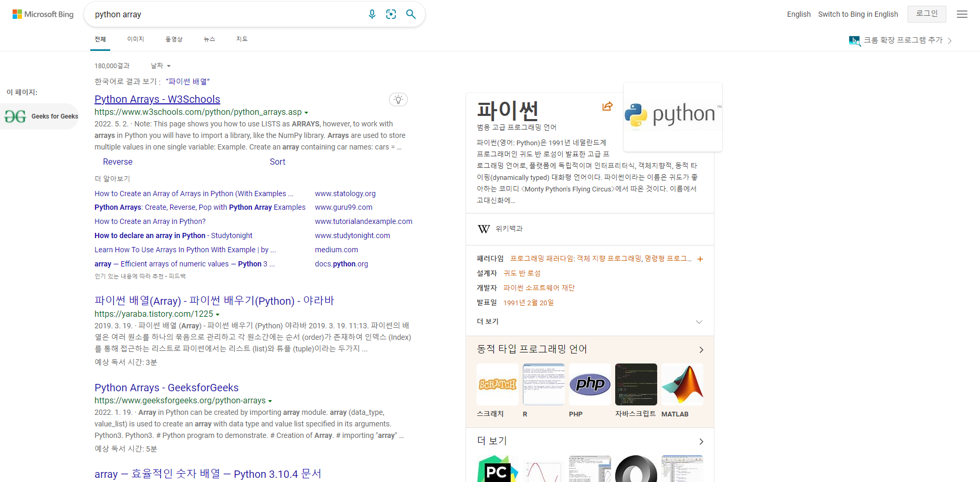Image resolution: width=980 pixels, height=482 pixels.
Task: Select the 전체 tab
Action: [100, 39]
